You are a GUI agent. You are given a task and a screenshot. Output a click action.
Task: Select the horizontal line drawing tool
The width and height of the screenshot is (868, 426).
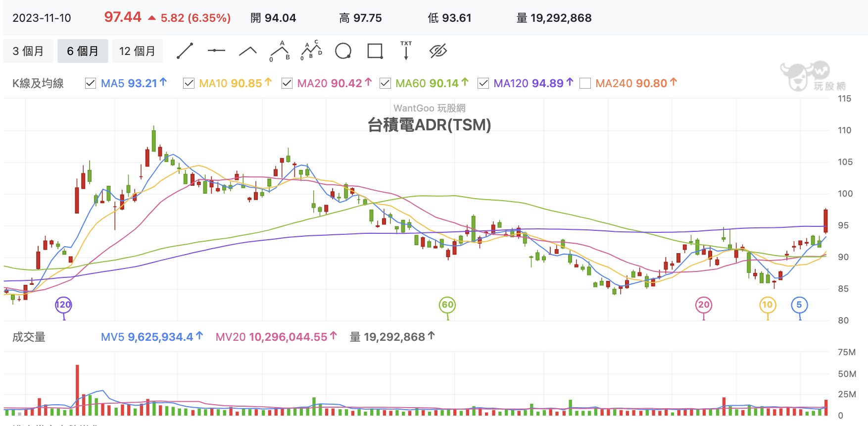[x=216, y=51]
